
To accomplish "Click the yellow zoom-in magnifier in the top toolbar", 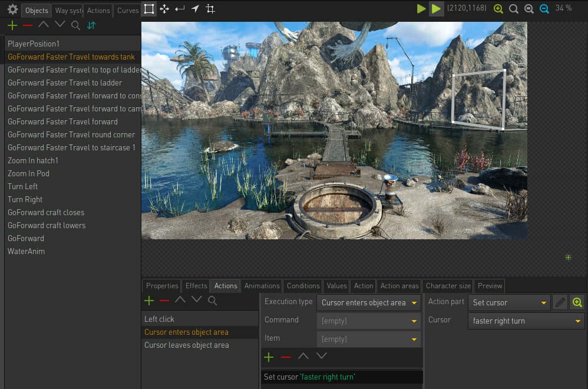I will (498, 9).
